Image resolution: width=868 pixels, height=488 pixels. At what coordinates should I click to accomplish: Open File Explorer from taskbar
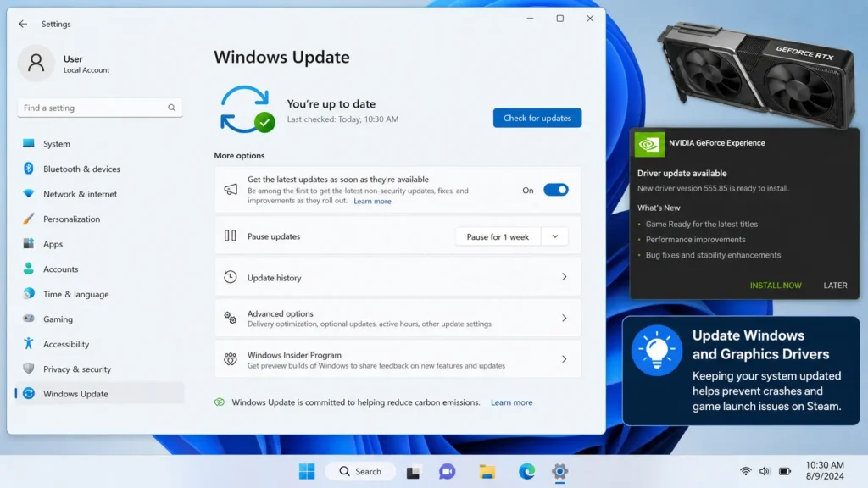pyautogui.click(x=487, y=471)
